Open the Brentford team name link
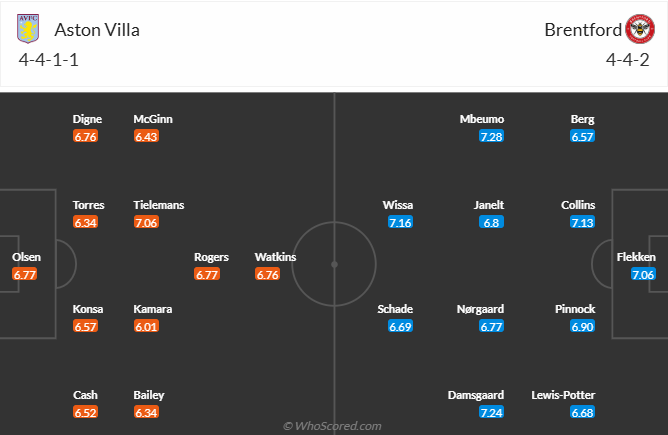668x435 pixels. 582,29
